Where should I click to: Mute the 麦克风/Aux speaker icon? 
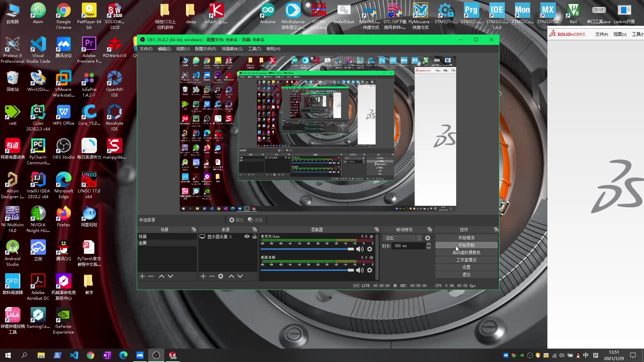tap(360, 249)
